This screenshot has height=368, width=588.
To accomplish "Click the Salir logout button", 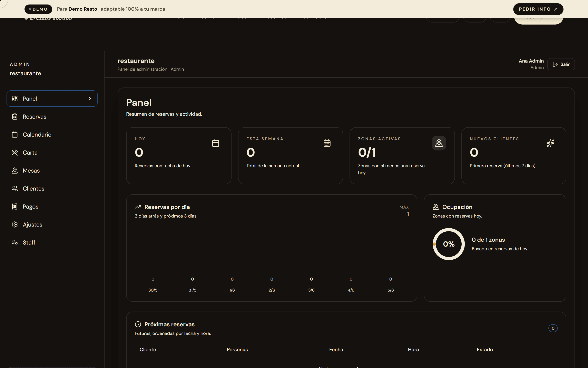I will (x=561, y=64).
